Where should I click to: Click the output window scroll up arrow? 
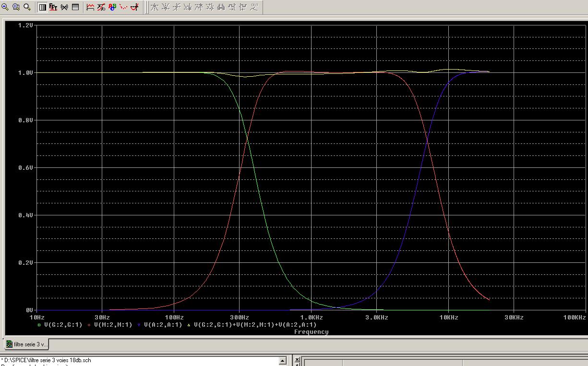pyautogui.click(x=283, y=361)
